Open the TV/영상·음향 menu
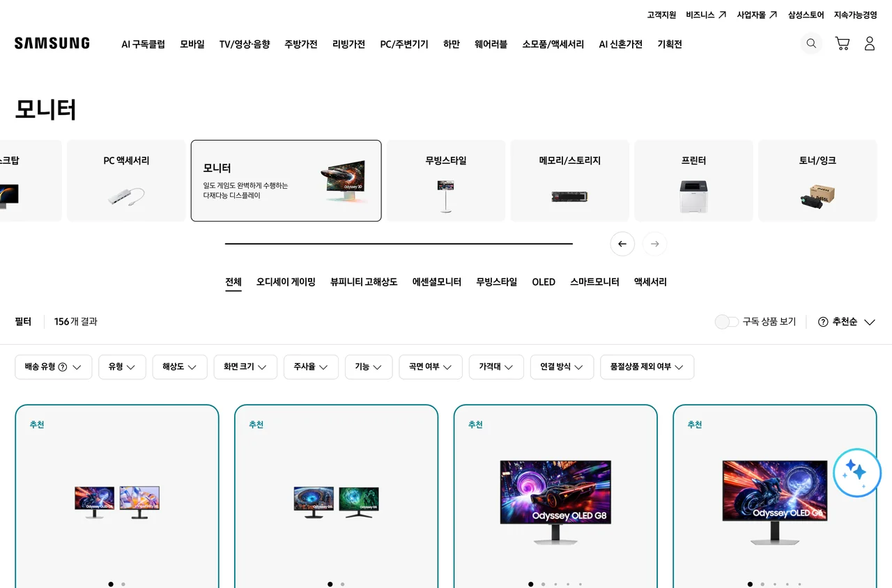Viewport: 892px width, 588px height. [245, 44]
